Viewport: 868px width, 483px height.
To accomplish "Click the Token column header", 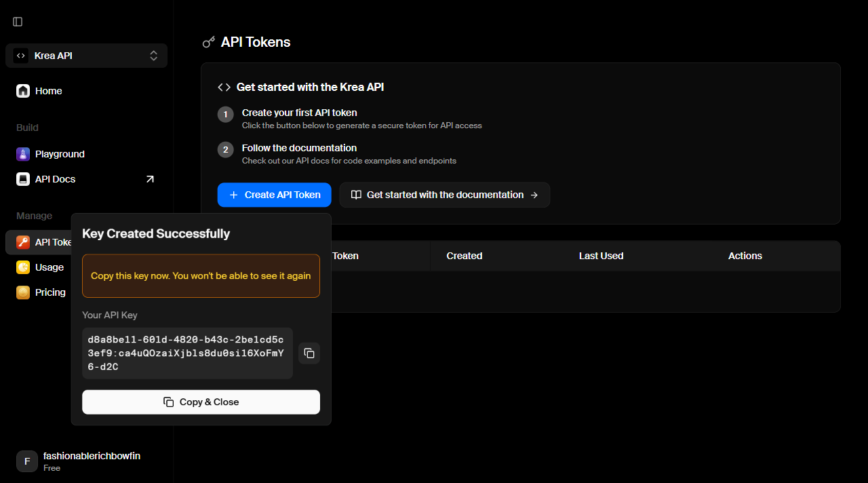I will pyautogui.click(x=345, y=256).
